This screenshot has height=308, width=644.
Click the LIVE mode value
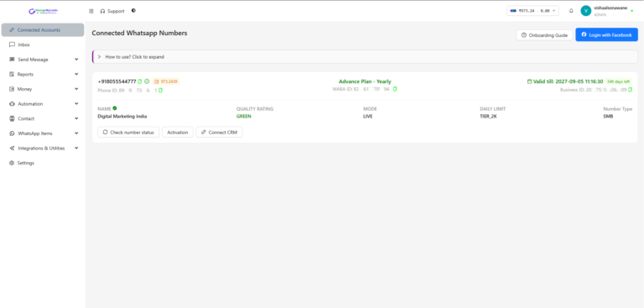tap(368, 117)
